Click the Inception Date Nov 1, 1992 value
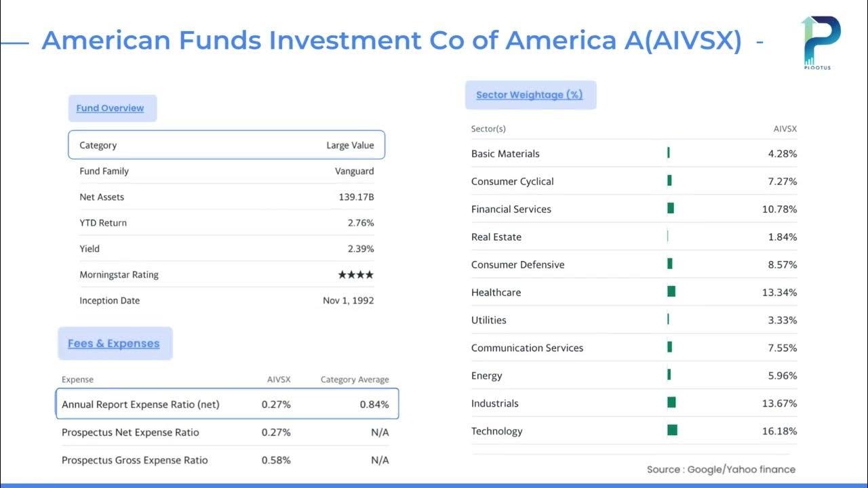The height and width of the screenshot is (488, 868). [348, 301]
